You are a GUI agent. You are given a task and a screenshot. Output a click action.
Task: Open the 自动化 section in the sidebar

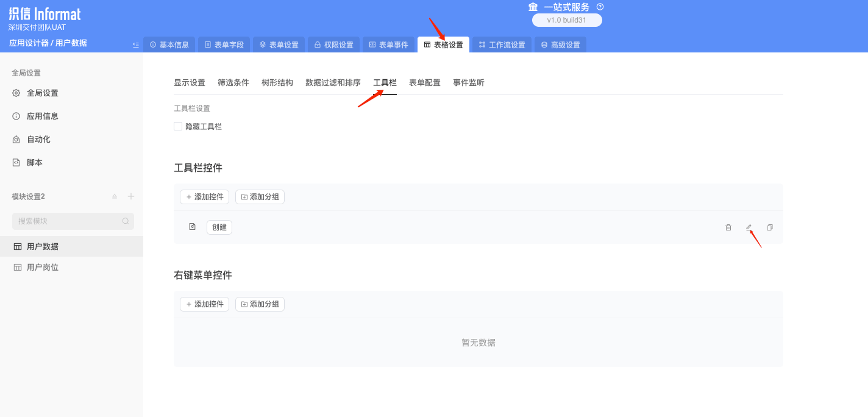37,139
